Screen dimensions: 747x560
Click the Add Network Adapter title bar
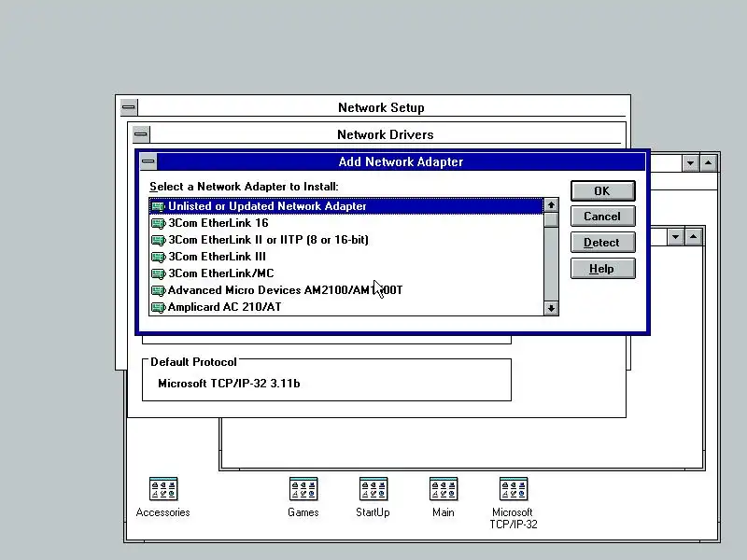(401, 161)
